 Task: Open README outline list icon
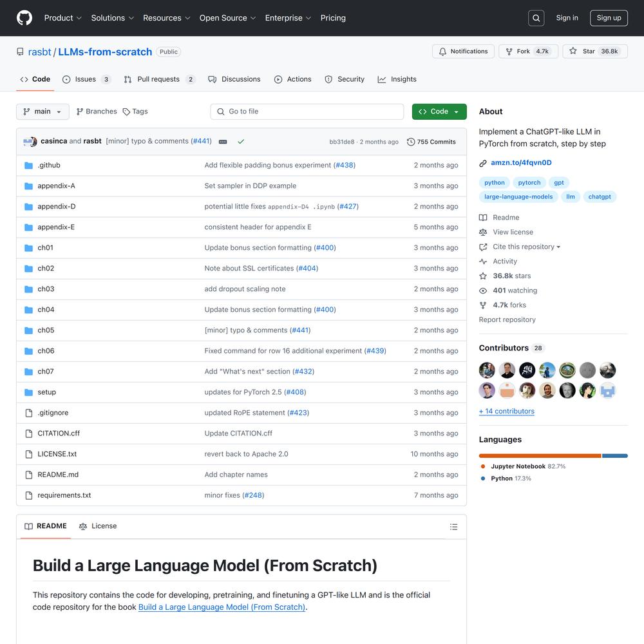pos(453,527)
